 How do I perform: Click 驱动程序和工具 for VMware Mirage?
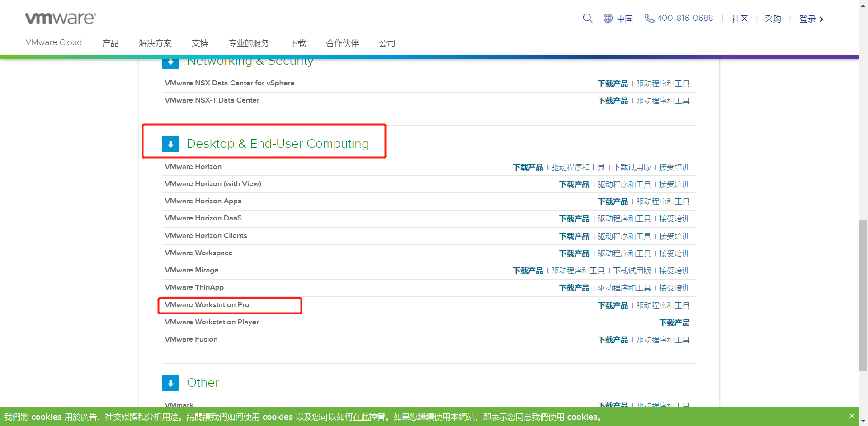pos(578,271)
